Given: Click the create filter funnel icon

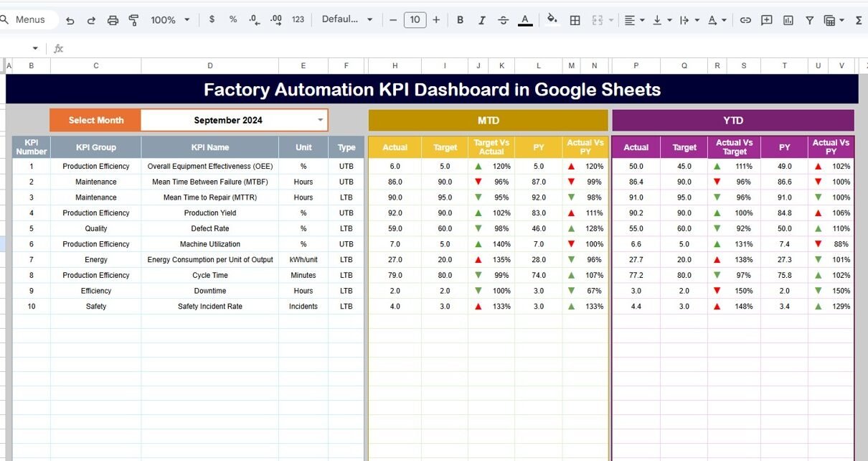Looking at the screenshot, I should 809,20.
